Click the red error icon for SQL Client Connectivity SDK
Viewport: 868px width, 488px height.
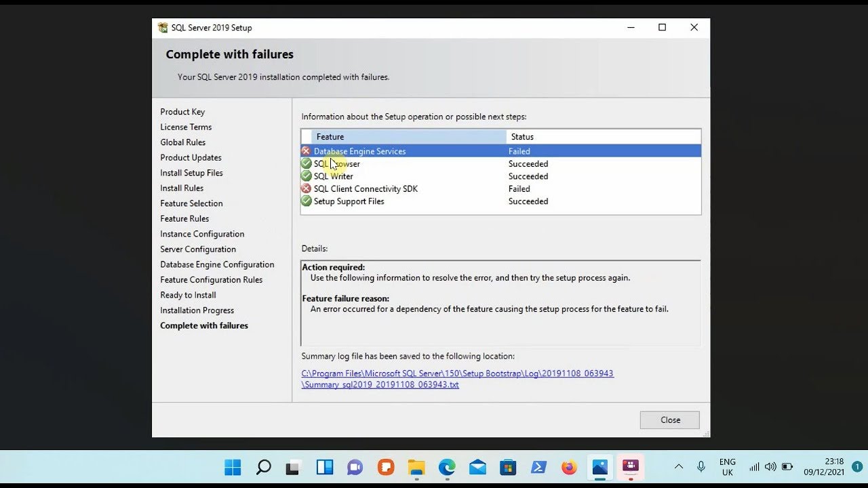pos(307,188)
